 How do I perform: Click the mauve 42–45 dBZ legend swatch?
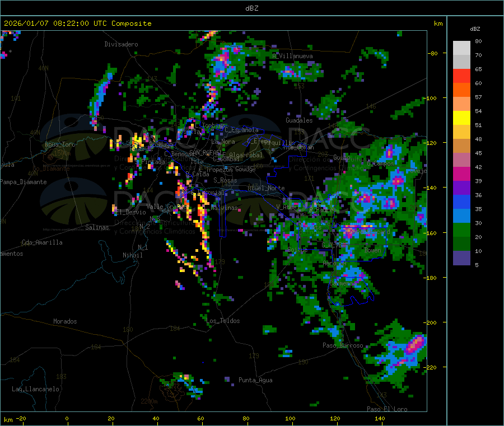[x=461, y=160]
